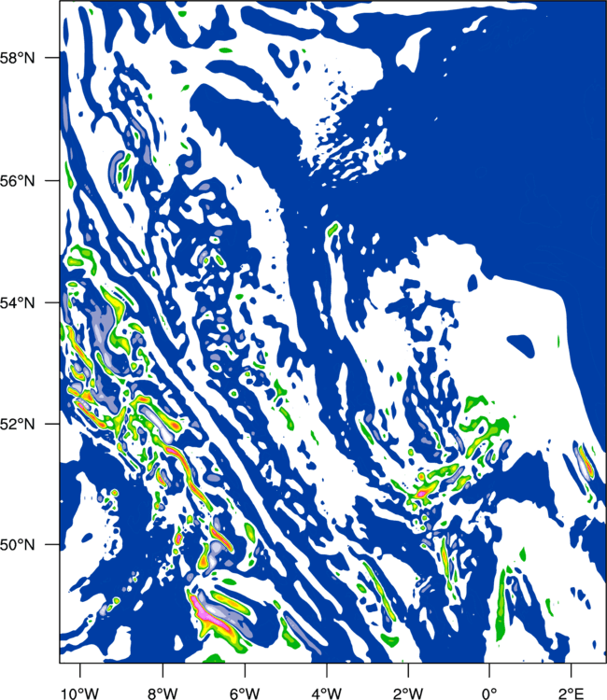Click the 56°N latitude label

pyautogui.click(x=17, y=181)
